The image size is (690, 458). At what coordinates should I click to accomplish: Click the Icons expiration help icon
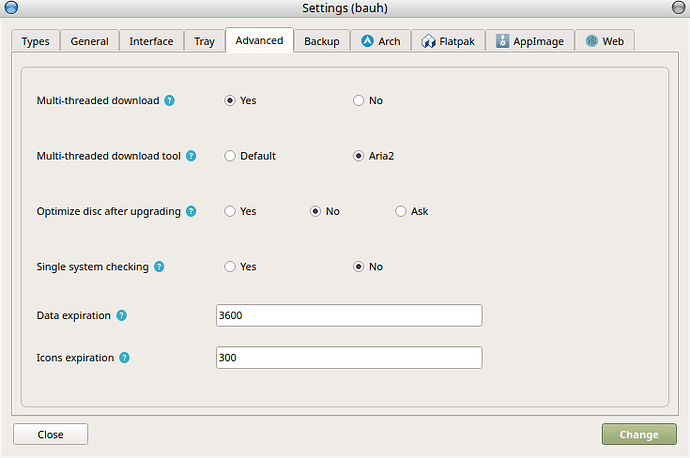(125, 357)
